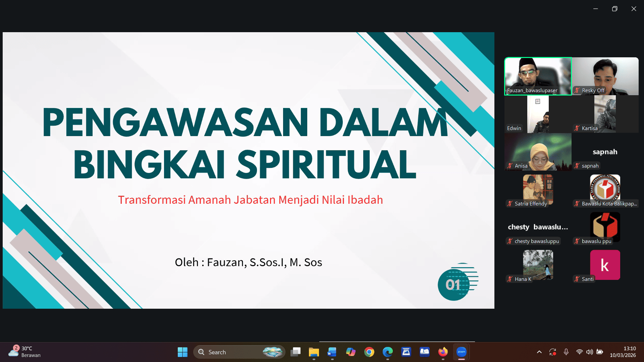Expand hidden system tray icons chevron

[x=539, y=352]
